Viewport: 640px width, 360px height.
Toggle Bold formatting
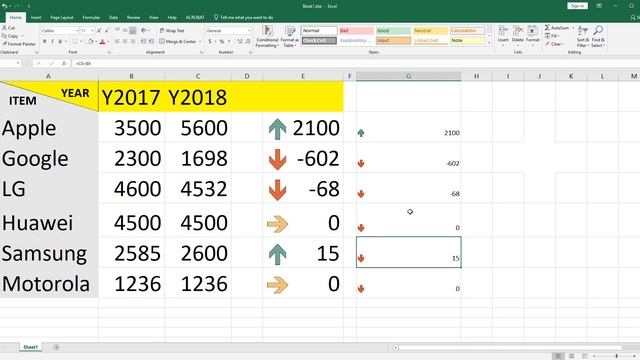[x=44, y=42]
